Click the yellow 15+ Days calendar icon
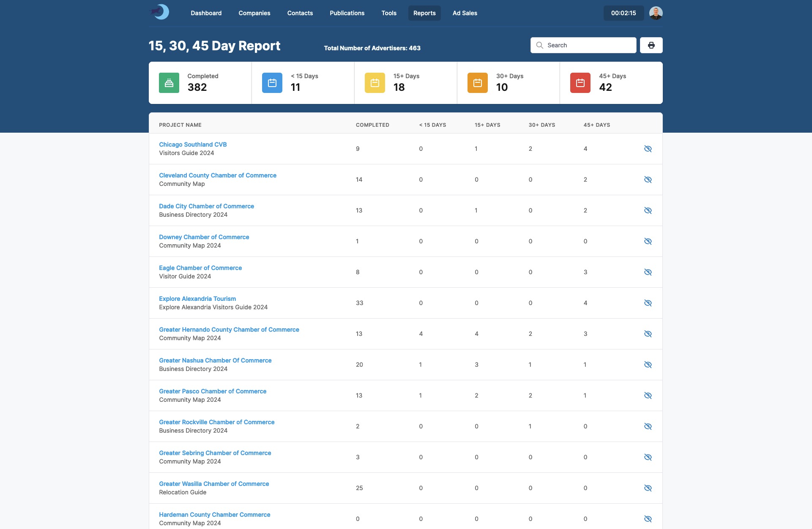This screenshot has height=529, width=812. click(375, 83)
